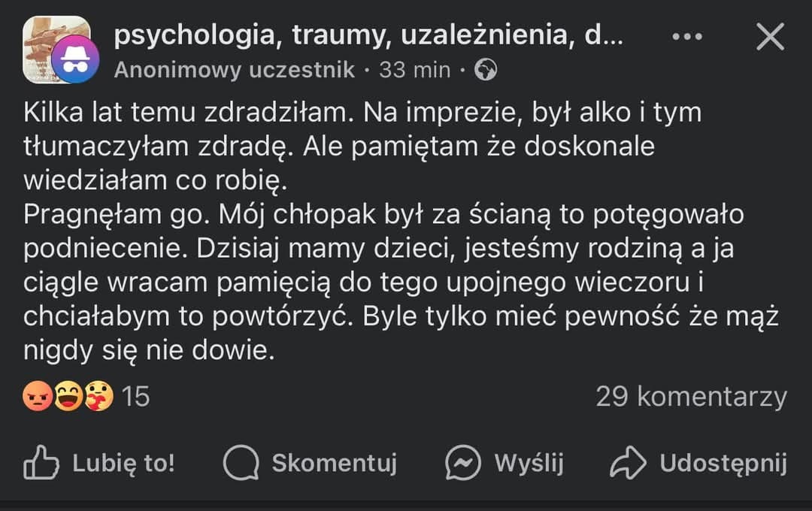
Task: Click the comment speech bubble icon
Action: [241, 463]
